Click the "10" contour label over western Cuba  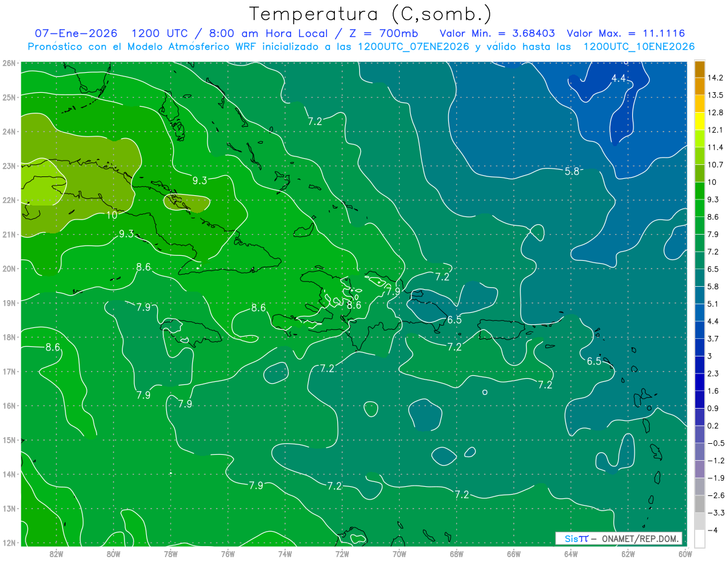[112, 215]
